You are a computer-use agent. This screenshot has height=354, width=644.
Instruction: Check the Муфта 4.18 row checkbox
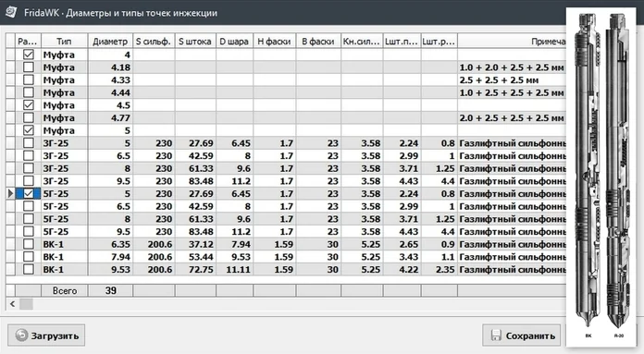point(29,67)
